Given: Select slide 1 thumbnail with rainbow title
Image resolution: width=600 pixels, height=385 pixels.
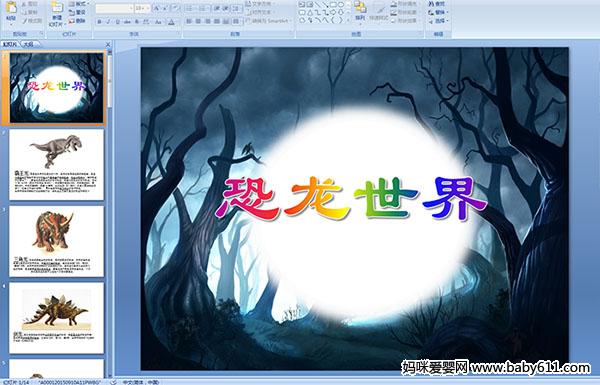Looking at the screenshot, I should (57, 88).
